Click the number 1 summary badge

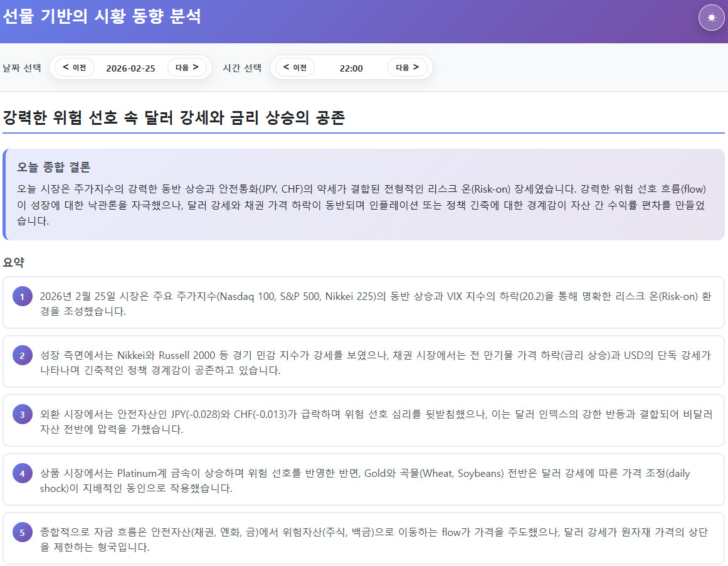tap(23, 296)
